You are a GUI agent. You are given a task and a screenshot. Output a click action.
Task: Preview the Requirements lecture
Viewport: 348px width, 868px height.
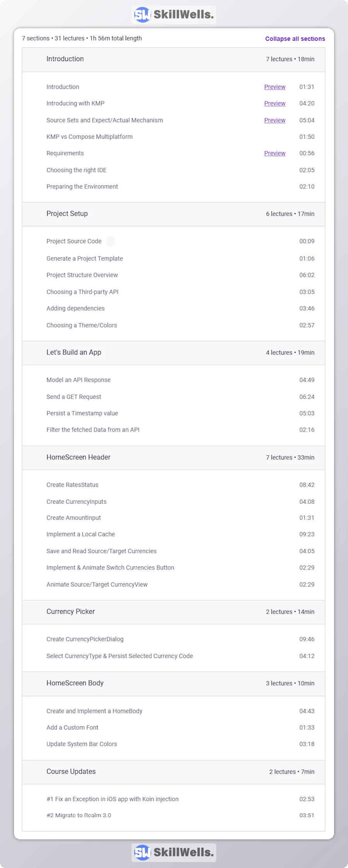tap(275, 153)
